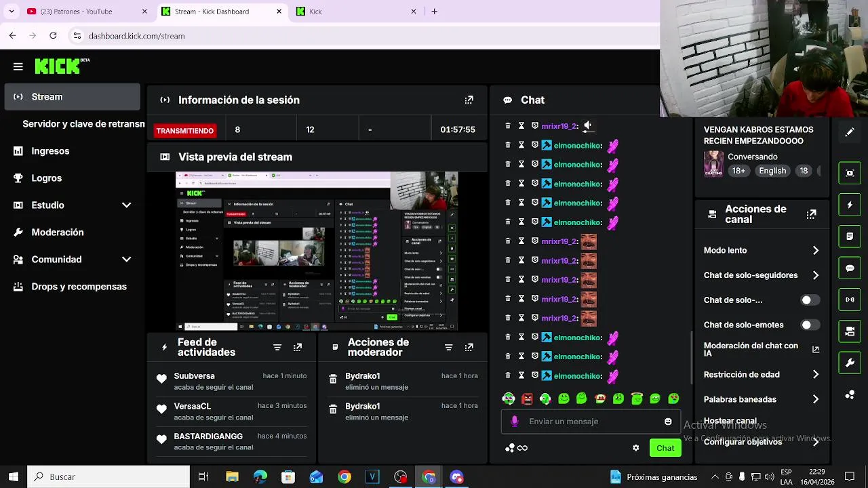Toggle the camera channel actions widget icon
This screenshot has width=868, height=488.
coord(850,331)
